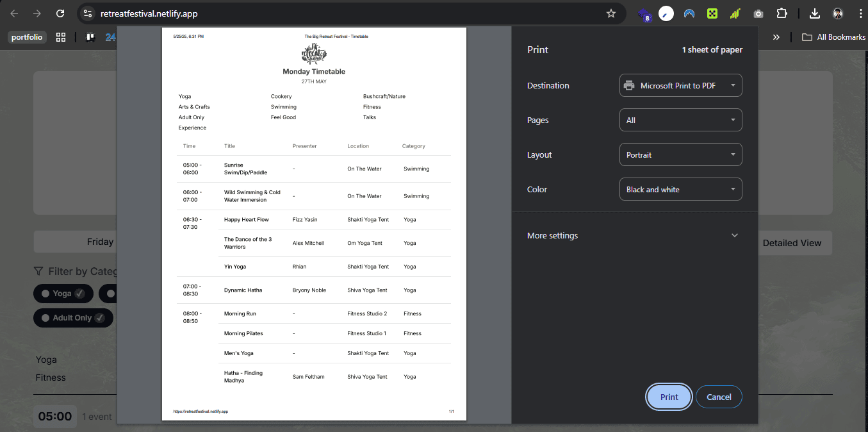Open the Layout dropdown set to Portrait

click(x=680, y=155)
